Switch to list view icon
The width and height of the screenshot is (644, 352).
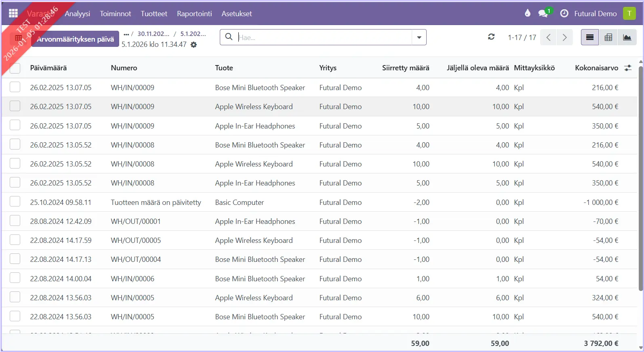coord(590,38)
